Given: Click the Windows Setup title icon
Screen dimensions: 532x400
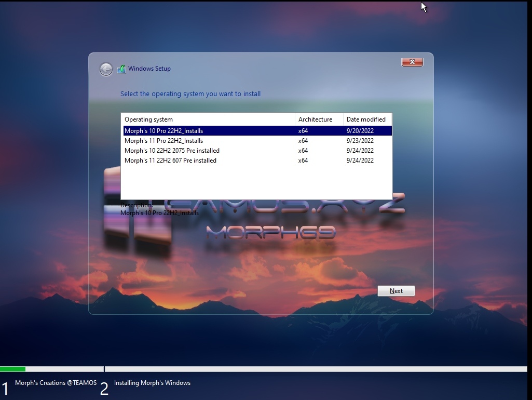Looking at the screenshot, I should click(121, 69).
